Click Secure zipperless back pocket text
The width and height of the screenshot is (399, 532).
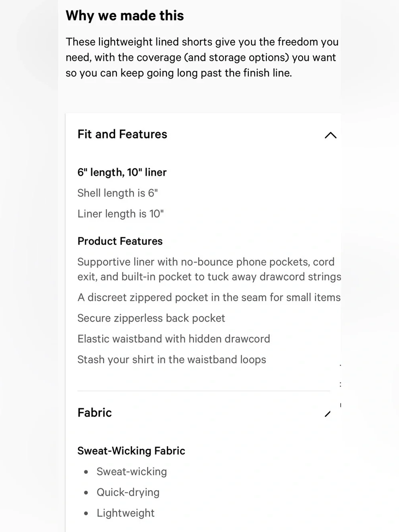click(x=151, y=318)
